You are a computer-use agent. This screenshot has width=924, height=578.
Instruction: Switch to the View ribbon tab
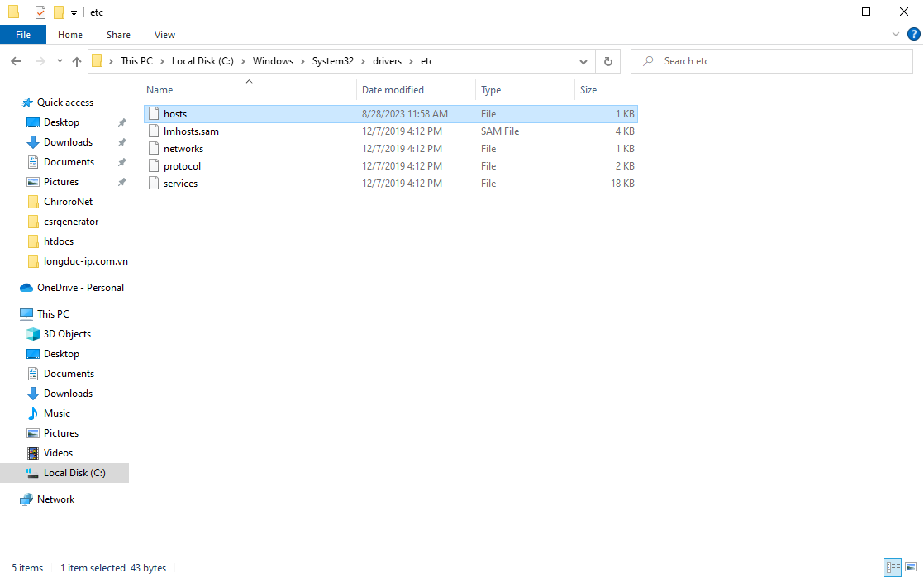[x=164, y=35]
